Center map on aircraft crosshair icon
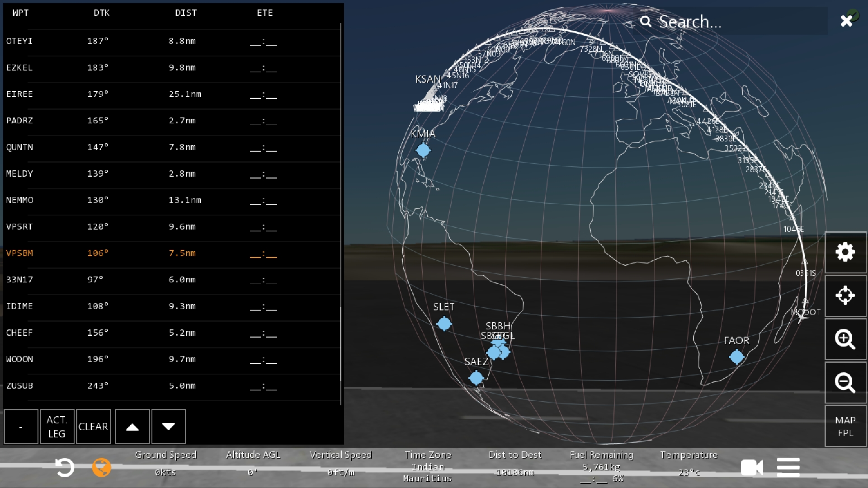 [x=845, y=296]
